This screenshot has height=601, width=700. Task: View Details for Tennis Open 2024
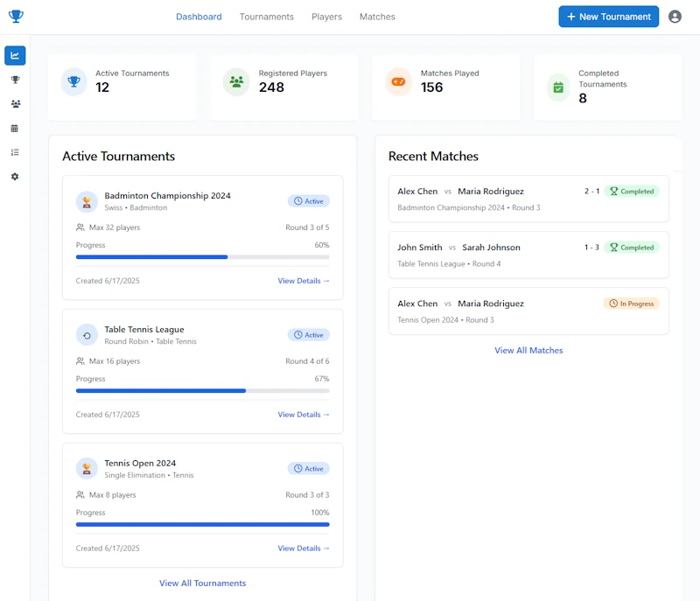(304, 549)
